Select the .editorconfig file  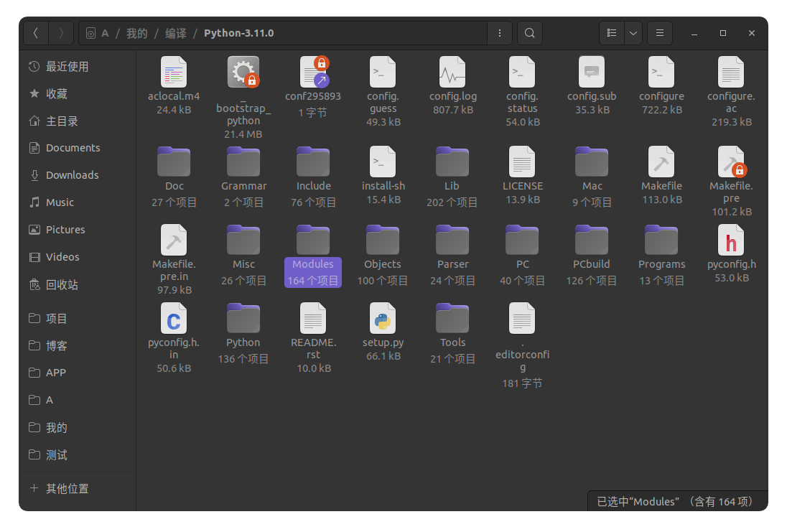tap(522, 318)
